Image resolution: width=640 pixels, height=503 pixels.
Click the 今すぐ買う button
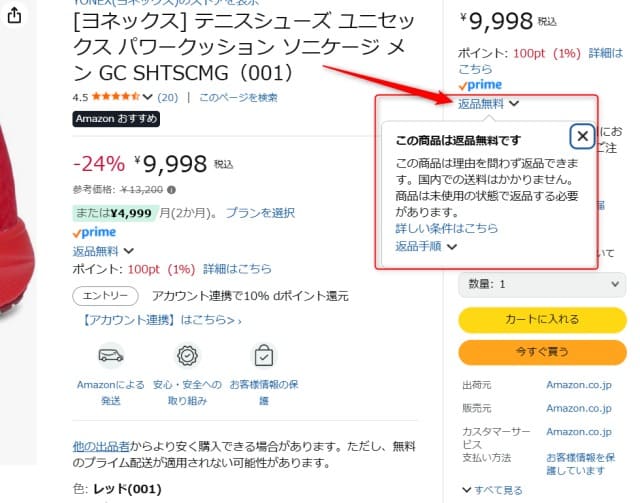click(x=540, y=352)
